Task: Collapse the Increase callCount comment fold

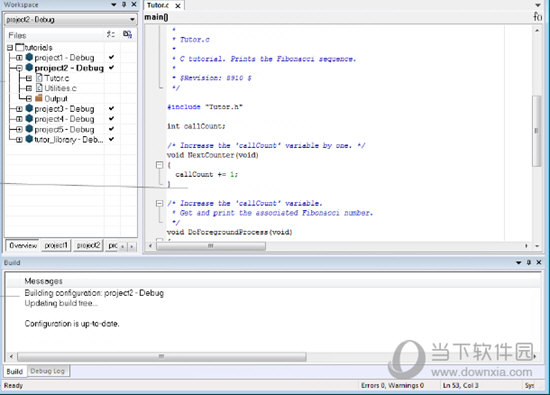Action: click(x=160, y=203)
